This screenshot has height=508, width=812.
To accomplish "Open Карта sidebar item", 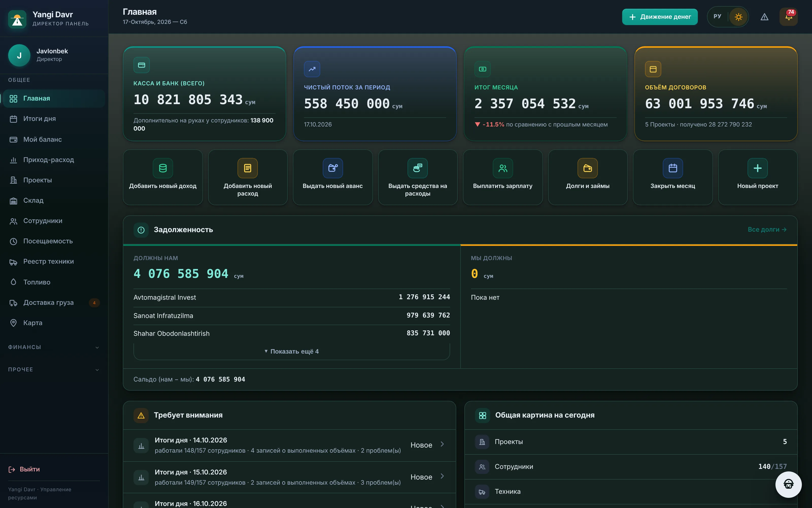I will coord(54,323).
